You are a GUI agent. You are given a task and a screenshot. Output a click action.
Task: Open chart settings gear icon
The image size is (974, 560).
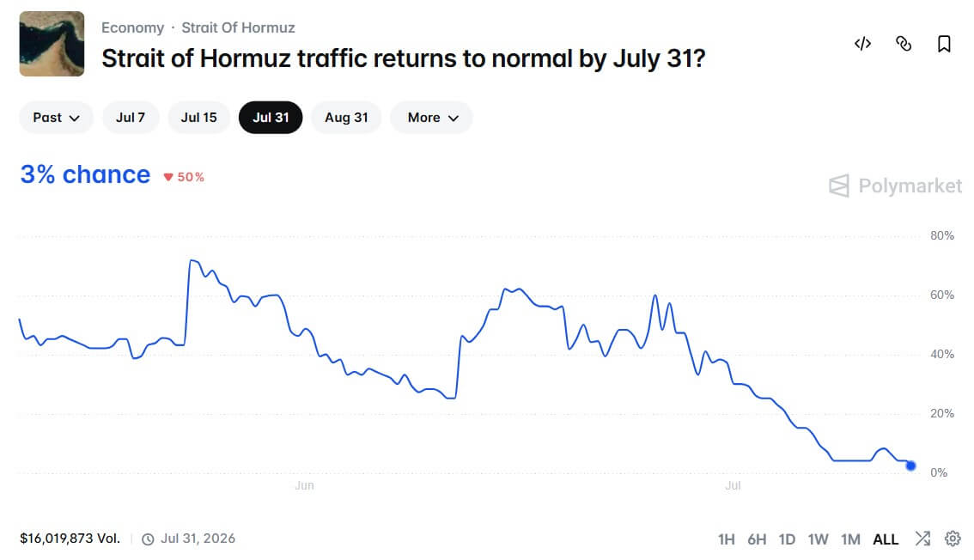coord(953,539)
